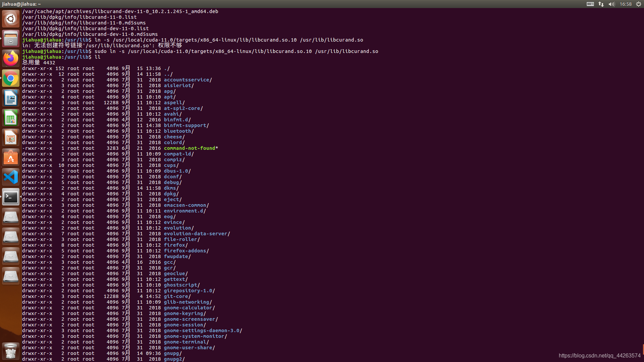Click the command-not-found entry in the listing
The height and width of the screenshot is (362, 644).
[190, 148]
